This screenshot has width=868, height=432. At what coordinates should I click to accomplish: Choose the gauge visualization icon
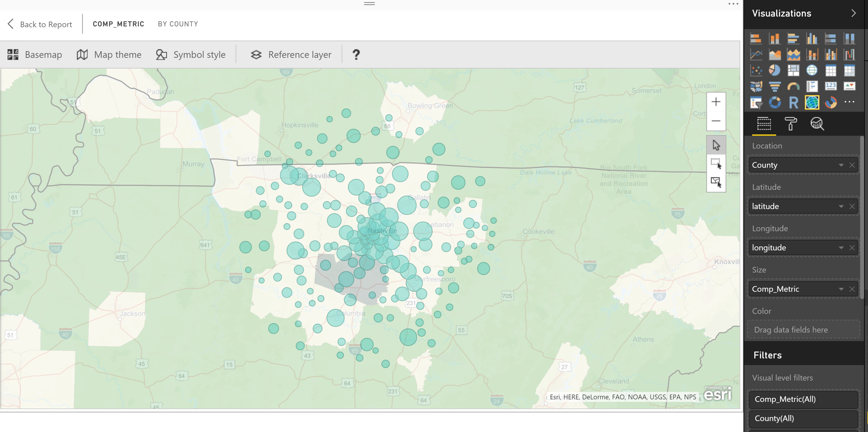793,87
